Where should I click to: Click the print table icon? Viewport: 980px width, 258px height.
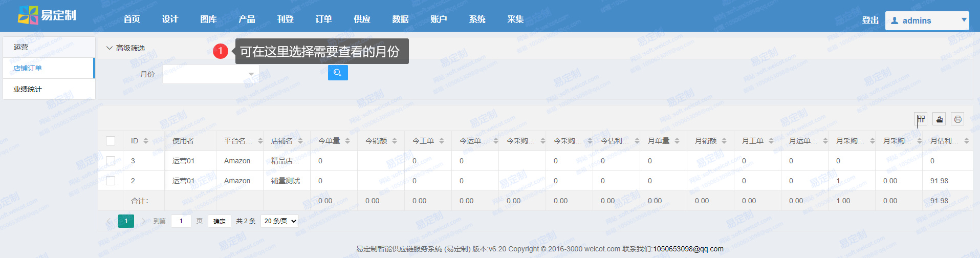pos(957,119)
